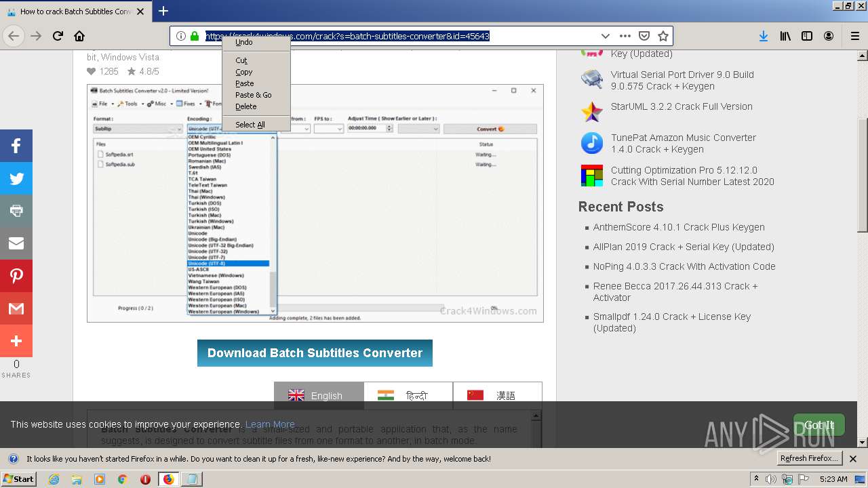Reload the current page
This screenshot has width=868, height=488.
pos(58,36)
